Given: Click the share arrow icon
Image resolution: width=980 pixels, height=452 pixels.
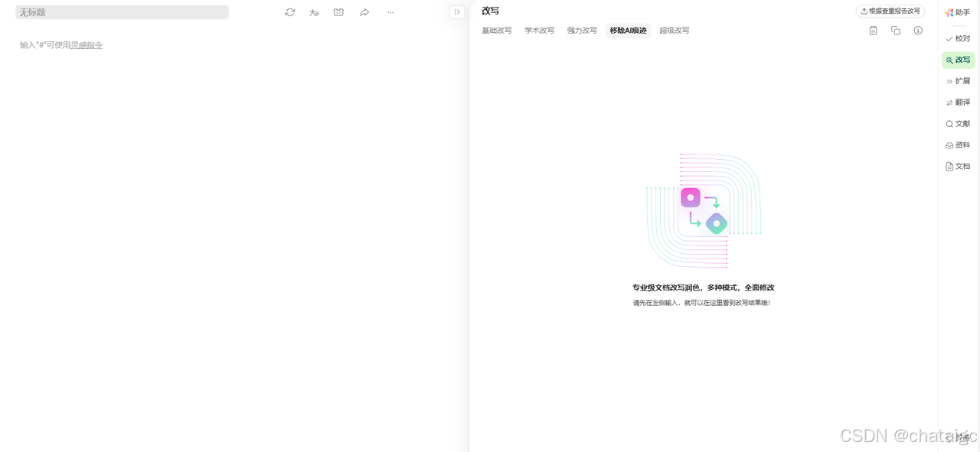Looking at the screenshot, I should 364,12.
